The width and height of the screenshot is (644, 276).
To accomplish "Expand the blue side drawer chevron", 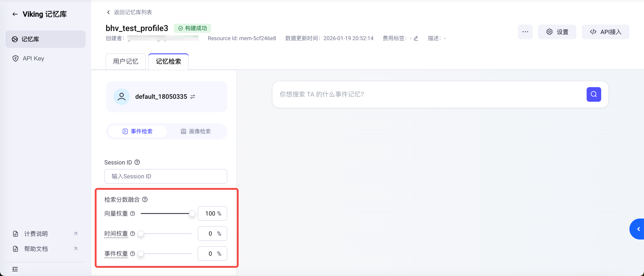I will pos(638,229).
